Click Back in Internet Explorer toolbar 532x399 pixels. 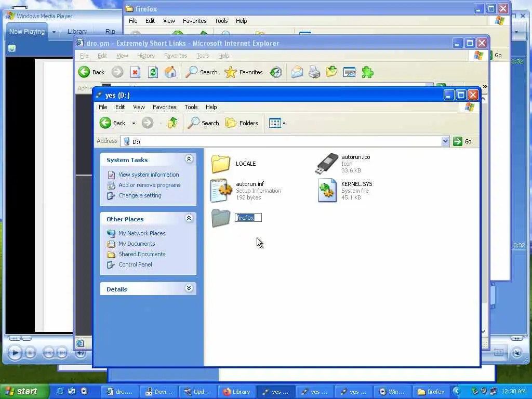coord(91,72)
